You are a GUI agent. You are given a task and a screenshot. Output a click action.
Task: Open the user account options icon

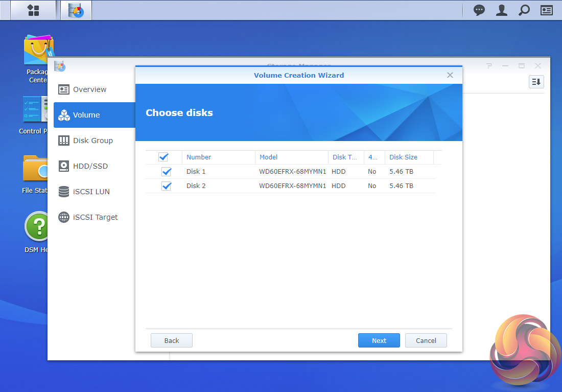[501, 10]
